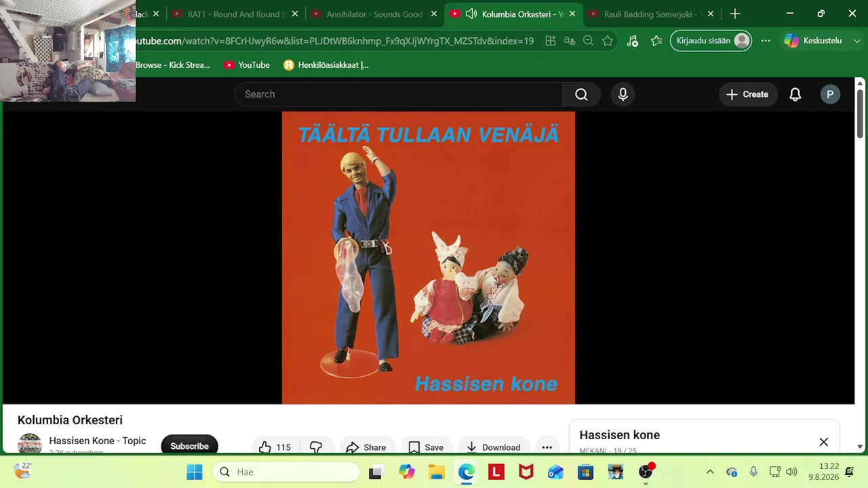The image size is (868, 488).
Task: Click the YouTube Search field
Action: (399, 94)
